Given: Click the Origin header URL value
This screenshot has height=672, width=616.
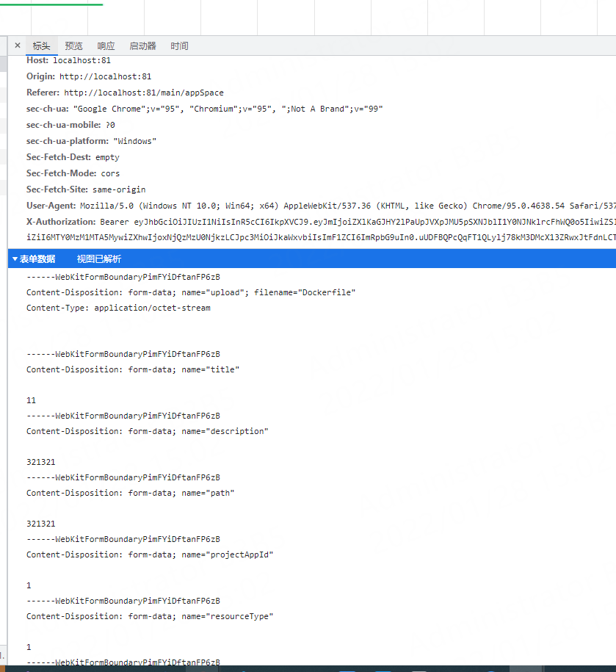Looking at the screenshot, I should tap(105, 76).
